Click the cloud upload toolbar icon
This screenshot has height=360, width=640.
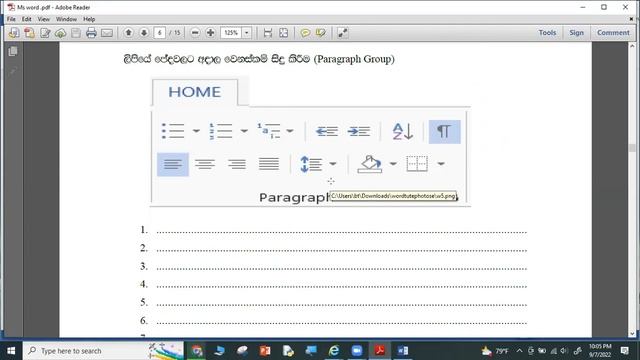60,33
